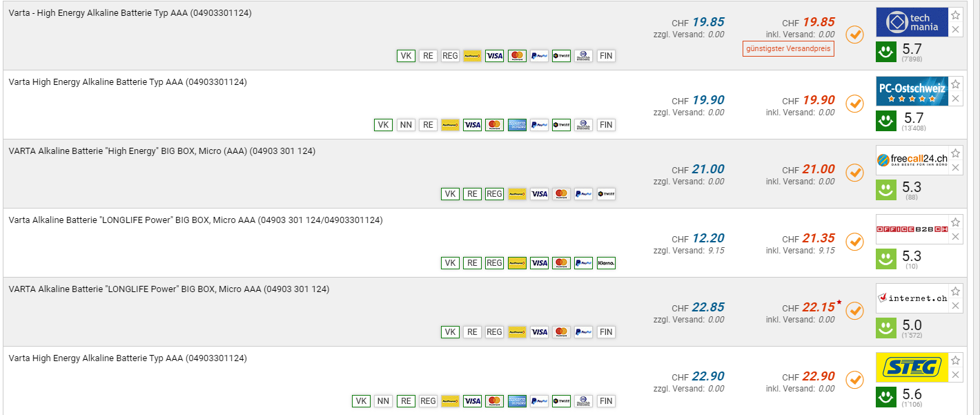Click the orange checkmark beside the 21.35 price
This screenshot has width=980, height=415.
coord(854,242)
